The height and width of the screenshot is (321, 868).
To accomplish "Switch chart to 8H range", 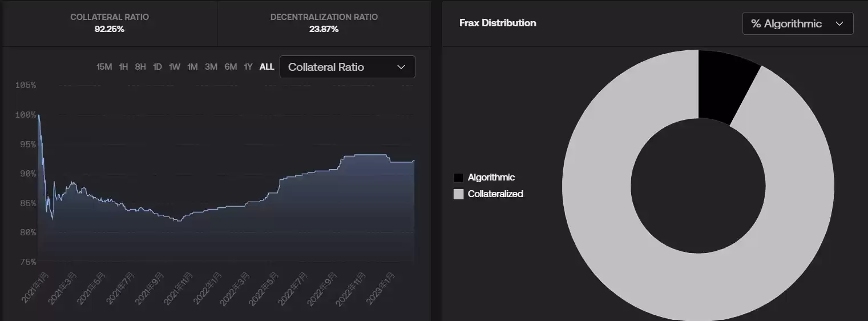I will (140, 67).
